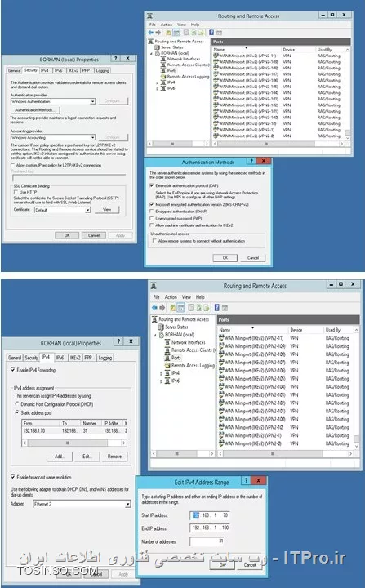365x588 pixels.
Task: Toggle Enable IPv4 Forwarding checkbox
Action: coord(13,370)
